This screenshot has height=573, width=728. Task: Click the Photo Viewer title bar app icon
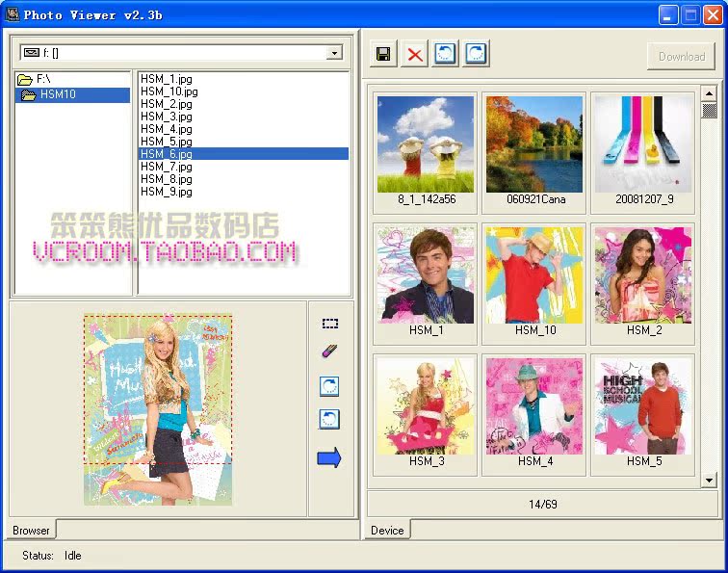click(x=13, y=14)
